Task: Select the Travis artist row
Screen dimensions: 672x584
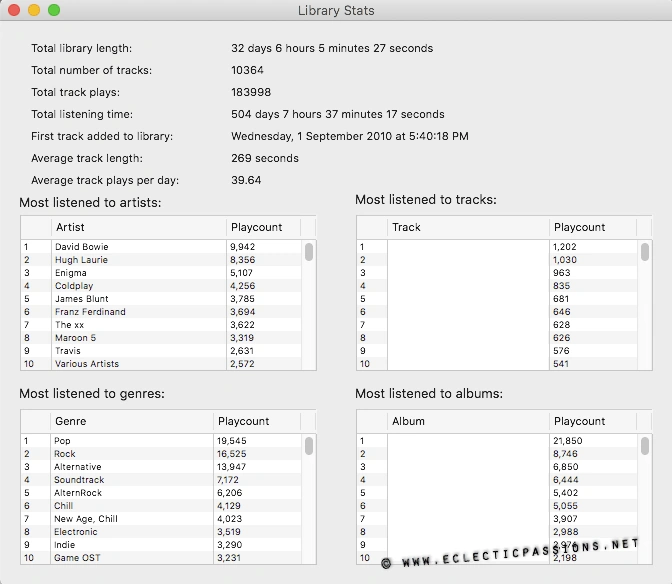Action: coord(161,351)
